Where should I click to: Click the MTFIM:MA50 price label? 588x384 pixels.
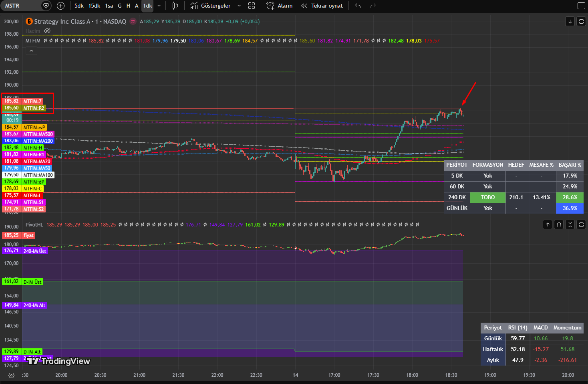coord(37,168)
